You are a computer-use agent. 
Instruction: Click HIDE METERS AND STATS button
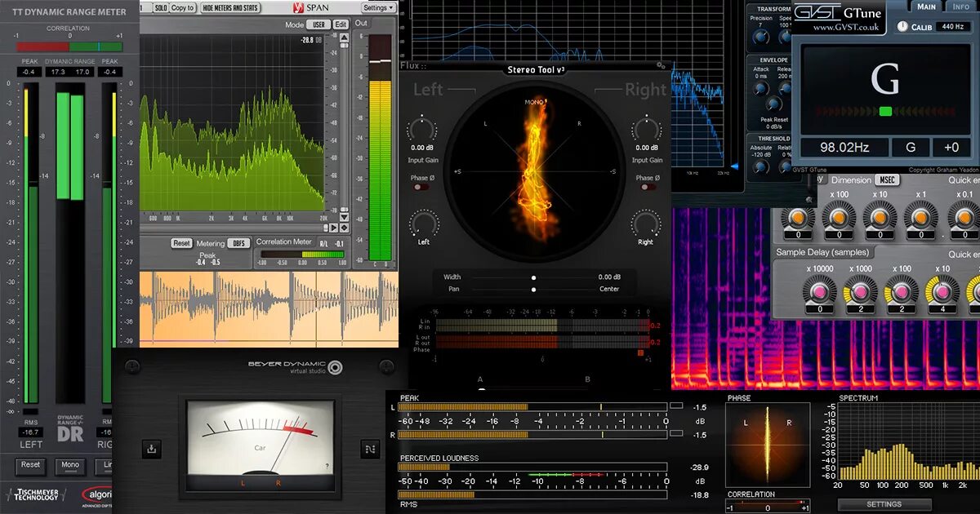click(x=230, y=7)
